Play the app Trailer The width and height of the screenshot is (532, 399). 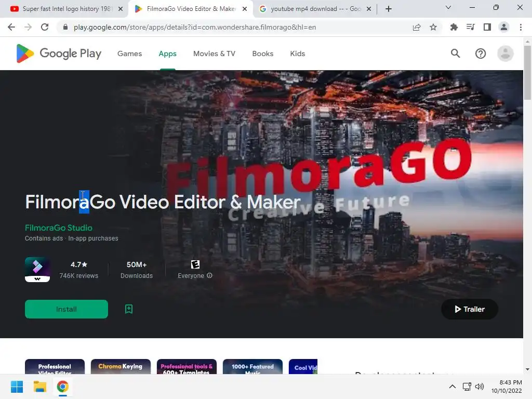[x=470, y=309]
